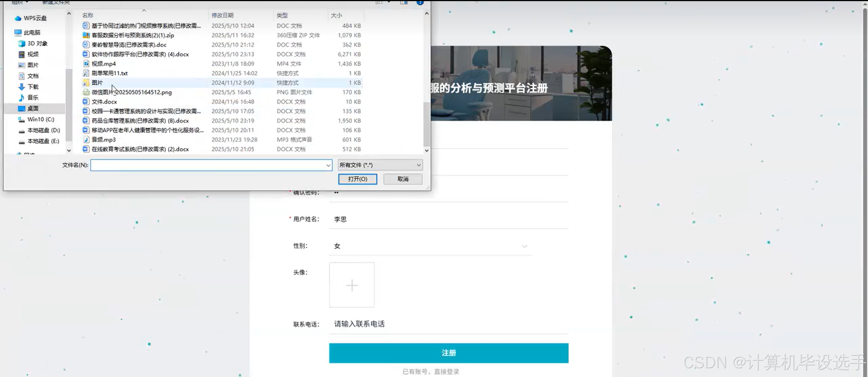
Task: Select 移动APP在老年人健康管理 docx file
Action: click(x=148, y=130)
